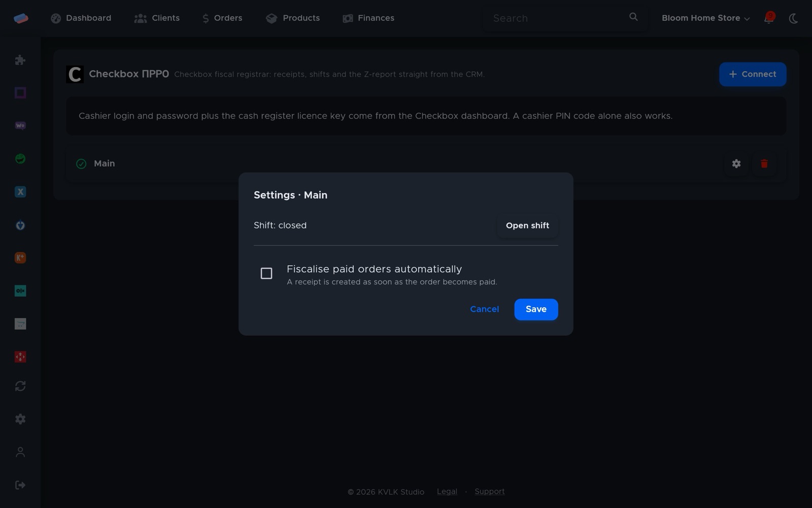
Task: Click the 'Checkbox ПРРО' heading text
Action: click(x=129, y=74)
